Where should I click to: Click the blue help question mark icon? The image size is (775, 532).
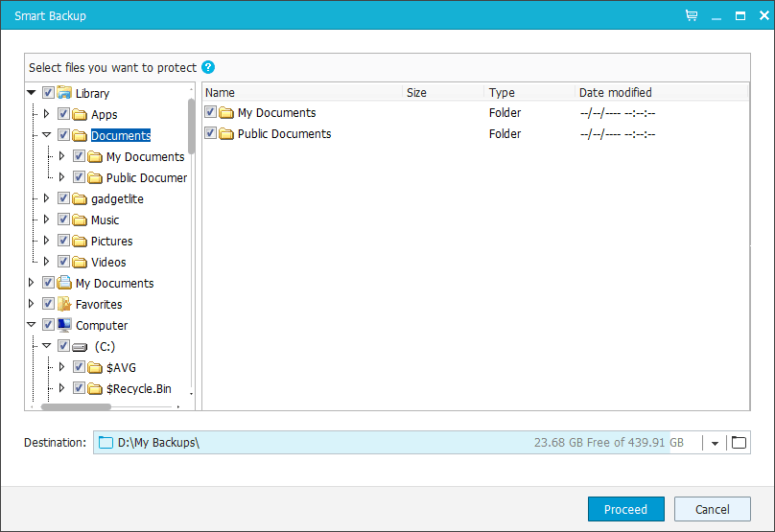pyautogui.click(x=208, y=67)
